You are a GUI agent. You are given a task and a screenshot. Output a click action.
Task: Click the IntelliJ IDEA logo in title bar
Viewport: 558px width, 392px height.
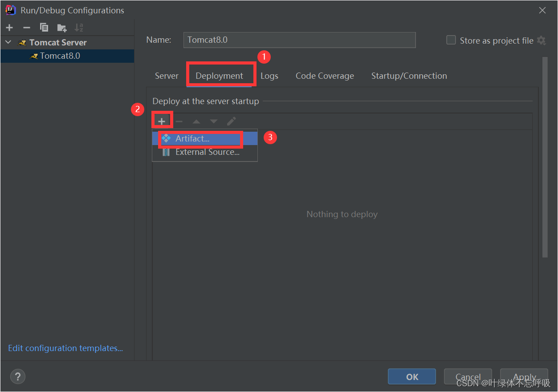pos(11,10)
